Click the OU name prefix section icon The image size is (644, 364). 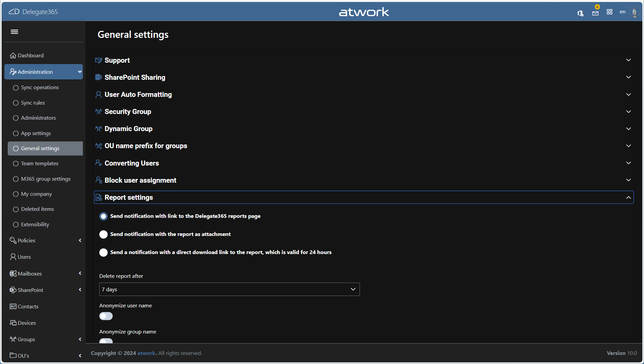coord(99,146)
